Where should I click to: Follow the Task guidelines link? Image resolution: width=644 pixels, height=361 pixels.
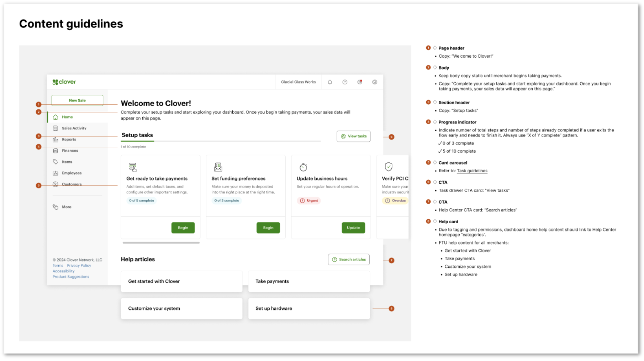point(472,171)
